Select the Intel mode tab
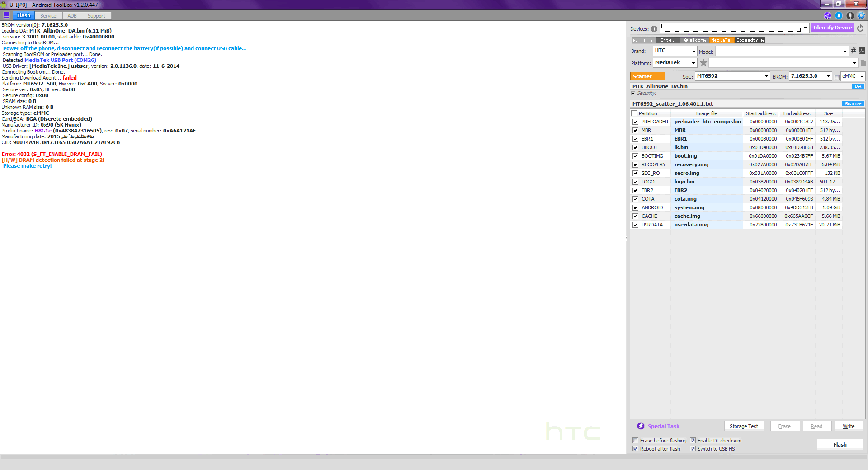 pos(668,40)
